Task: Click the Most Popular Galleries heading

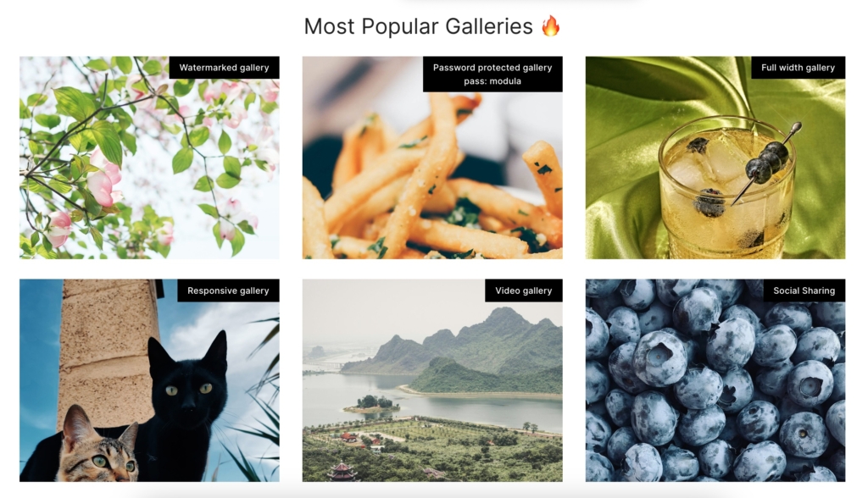Action: 419,26
